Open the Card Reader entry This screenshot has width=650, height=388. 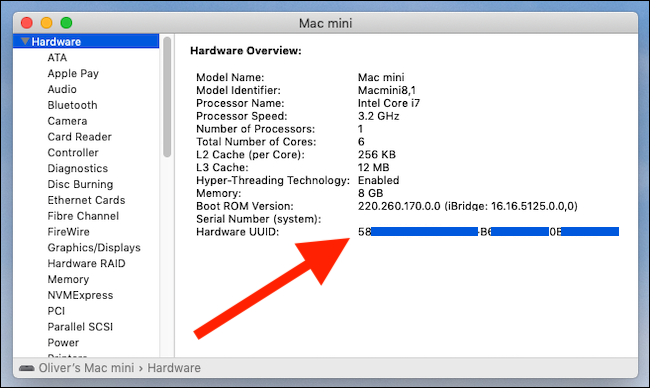pos(79,137)
